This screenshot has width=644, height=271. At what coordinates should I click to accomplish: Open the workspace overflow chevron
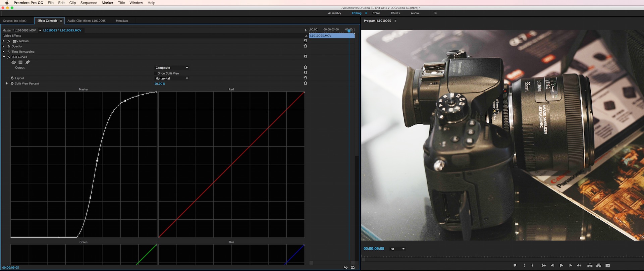point(435,13)
